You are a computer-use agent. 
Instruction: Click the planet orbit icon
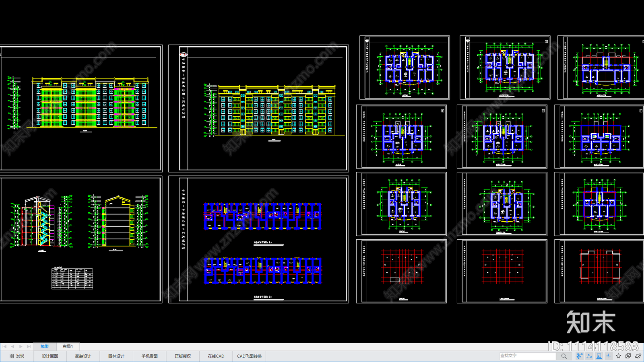pos(638,356)
